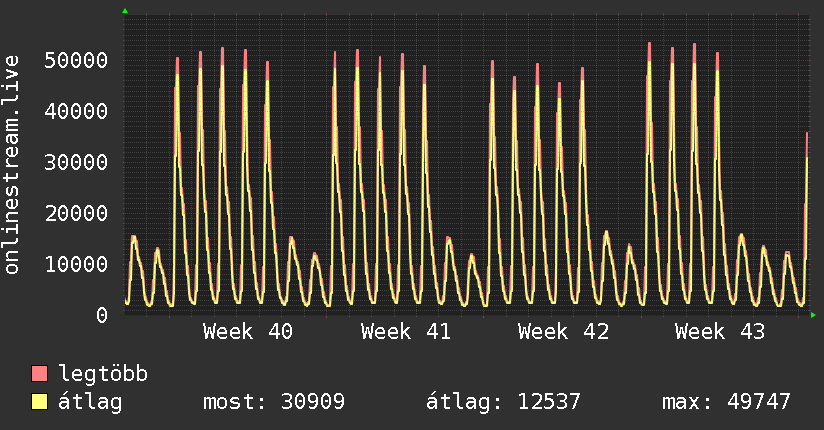Click the legtöbb legend label
824x430 pixels.
102,374
